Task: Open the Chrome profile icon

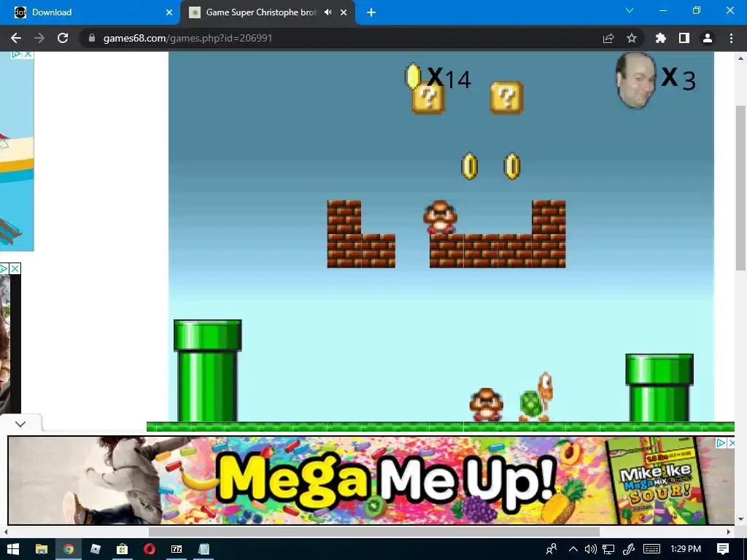Action: (x=708, y=38)
